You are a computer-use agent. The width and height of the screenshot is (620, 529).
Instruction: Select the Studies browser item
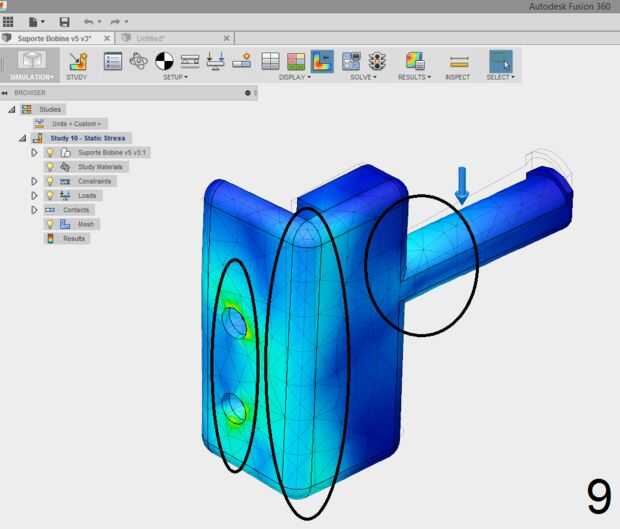pos(50,110)
